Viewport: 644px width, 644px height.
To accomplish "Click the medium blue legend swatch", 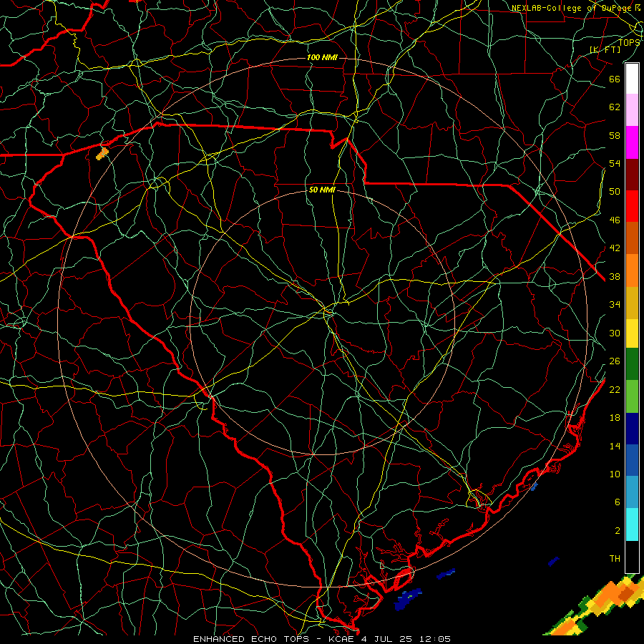I will (x=632, y=460).
